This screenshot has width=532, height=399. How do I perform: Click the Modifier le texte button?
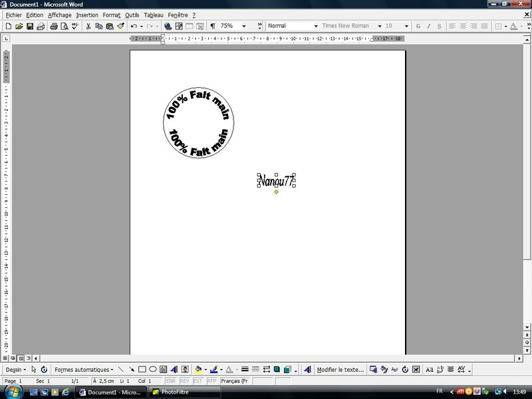coord(340,369)
